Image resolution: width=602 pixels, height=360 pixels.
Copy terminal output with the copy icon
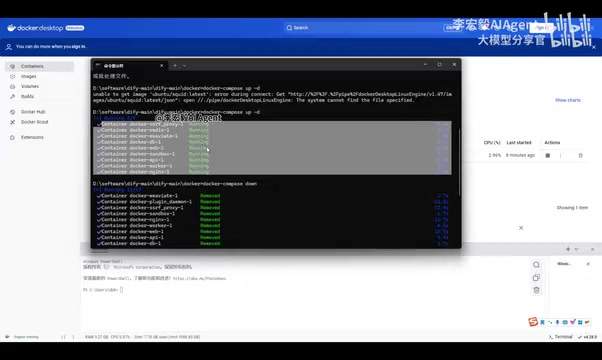(536, 277)
